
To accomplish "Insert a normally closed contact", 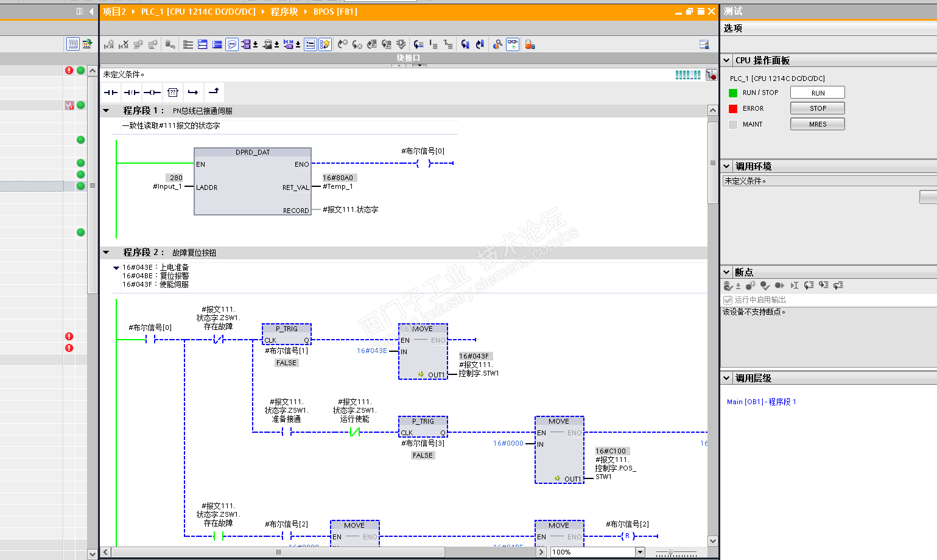I will pyautogui.click(x=132, y=93).
